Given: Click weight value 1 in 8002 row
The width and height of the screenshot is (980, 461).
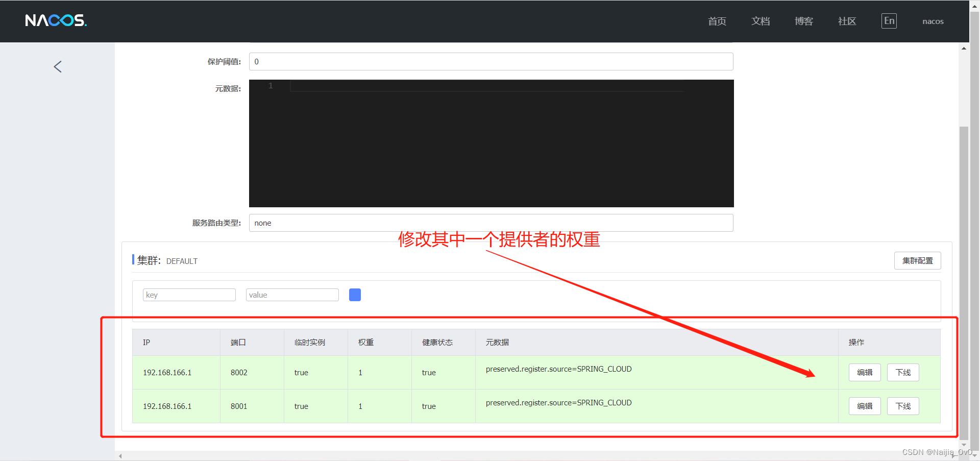Looking at the screenshot, I should 360,372.
